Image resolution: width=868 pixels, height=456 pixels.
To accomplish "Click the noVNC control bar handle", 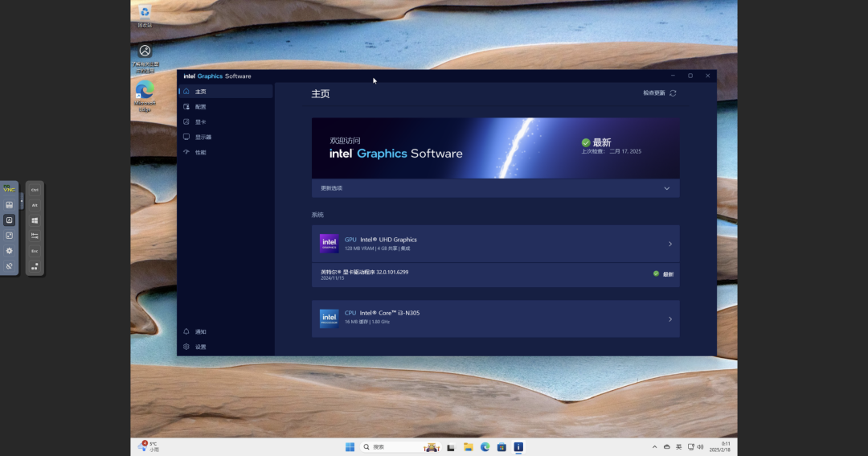I will pyautogui.click(x=22, y=200).
